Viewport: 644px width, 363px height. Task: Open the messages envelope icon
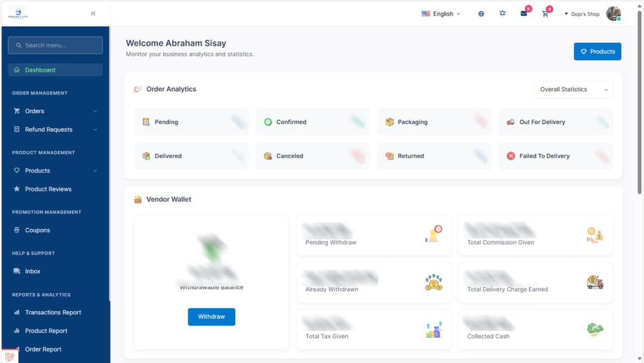point(524,14)
